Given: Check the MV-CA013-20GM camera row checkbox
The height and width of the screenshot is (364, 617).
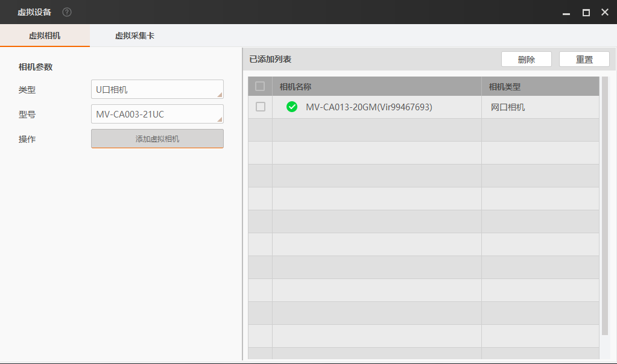Looking at the screenshot, I should point(261,107).
